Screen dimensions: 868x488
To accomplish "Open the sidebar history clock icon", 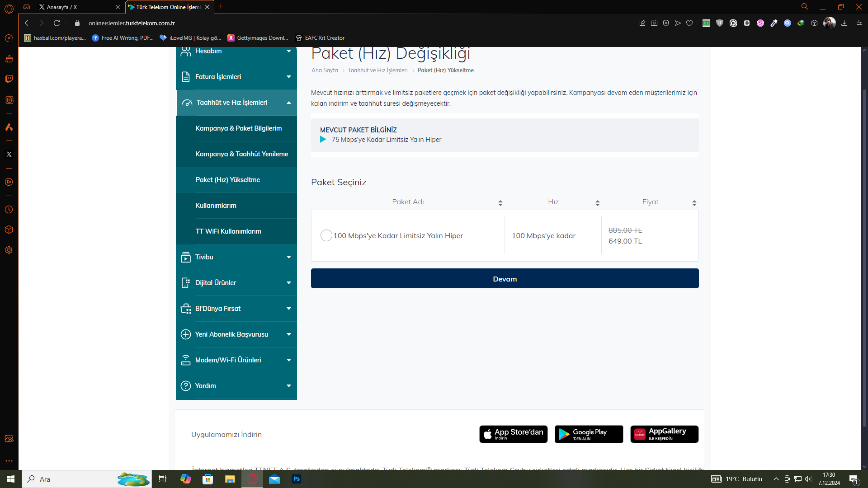I will pyautogui.click(x=9, y=210).
